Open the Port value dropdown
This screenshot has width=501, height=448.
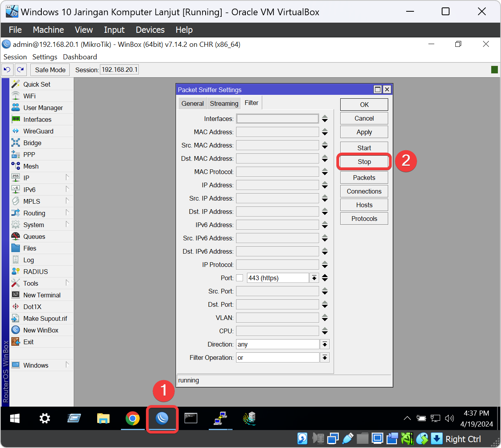[314, 278]
